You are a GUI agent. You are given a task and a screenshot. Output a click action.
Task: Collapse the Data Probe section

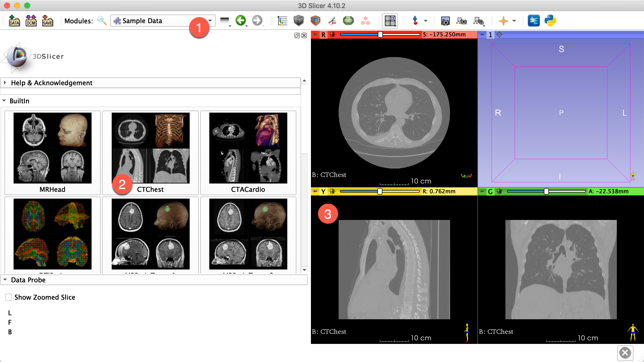[x=154, y=280]
